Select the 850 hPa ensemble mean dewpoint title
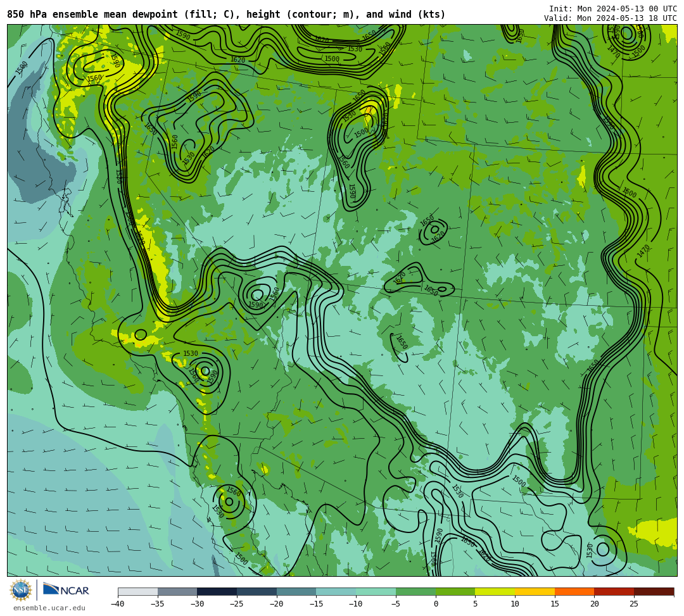This screenshot has height=616, width=684. point(226,15)
